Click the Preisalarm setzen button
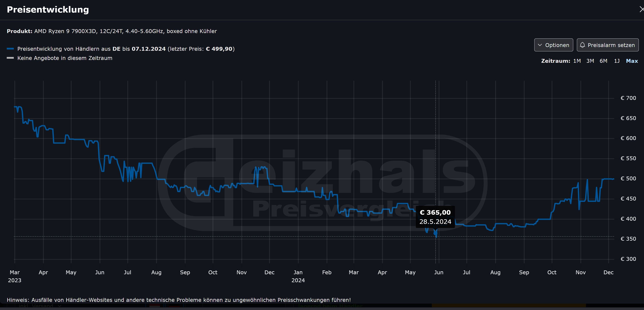 608,45
